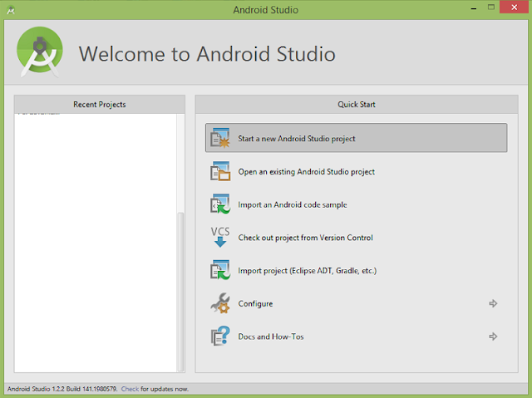Maximize the Android Studio window
The image size is (532, 398).
click(x=491, y=7)
